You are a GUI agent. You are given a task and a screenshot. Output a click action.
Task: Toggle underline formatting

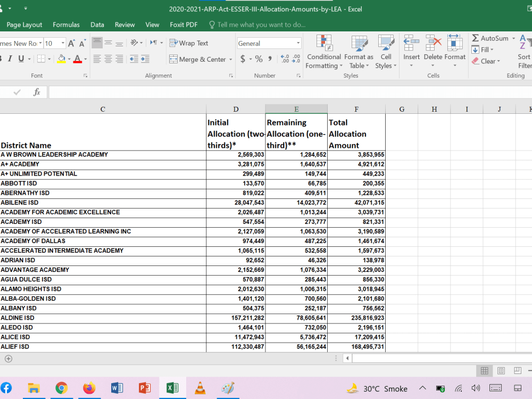(21, 59)
